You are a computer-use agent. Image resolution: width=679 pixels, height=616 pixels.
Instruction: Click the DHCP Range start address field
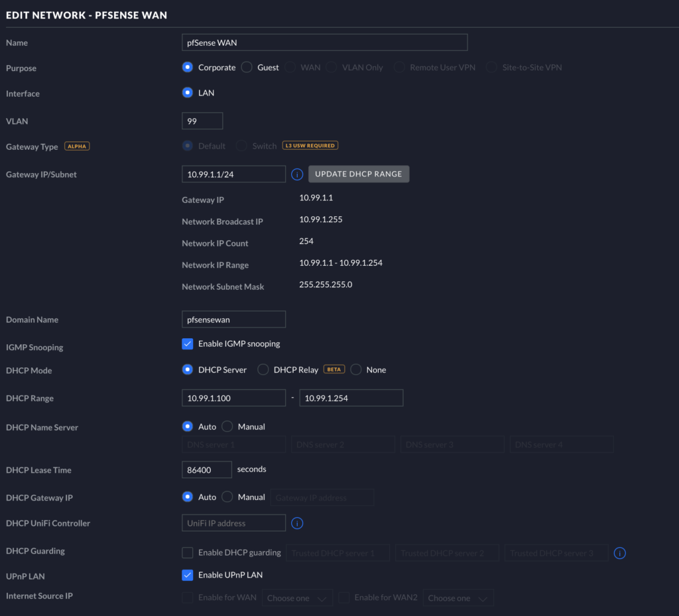click(x=233, y=398)
